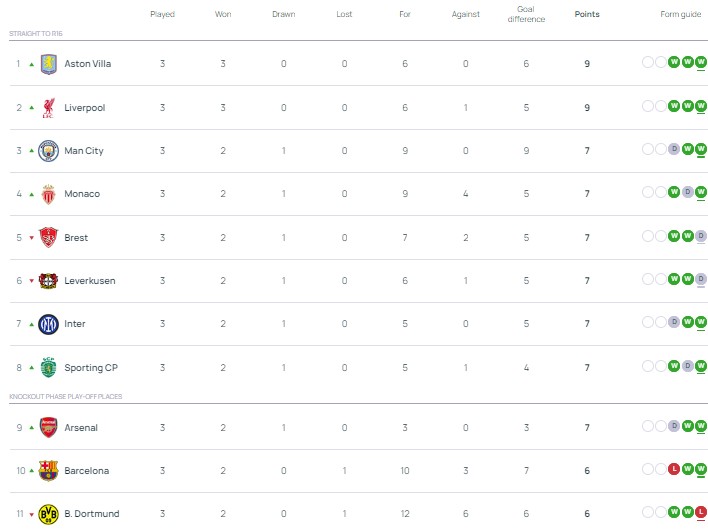Screen dimensions: 708x531
Task: Click the Barcelona club crest
Action: [48, 470]
